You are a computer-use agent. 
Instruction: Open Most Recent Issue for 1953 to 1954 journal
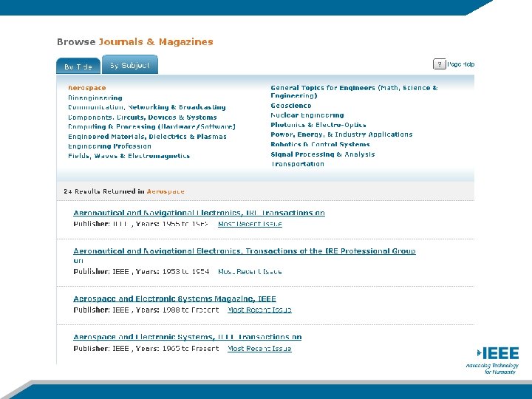tap(250, 271)
